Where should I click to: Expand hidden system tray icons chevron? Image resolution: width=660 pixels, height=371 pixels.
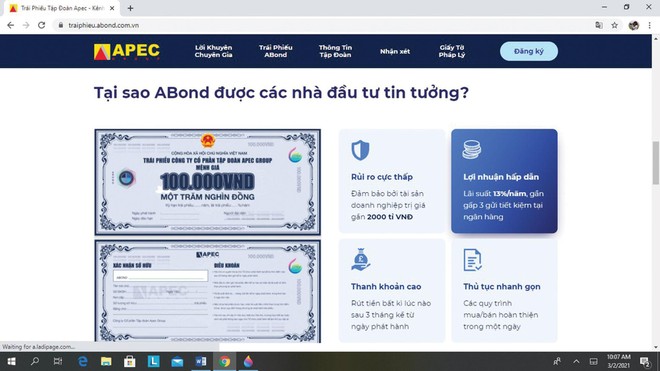point(576,361)
